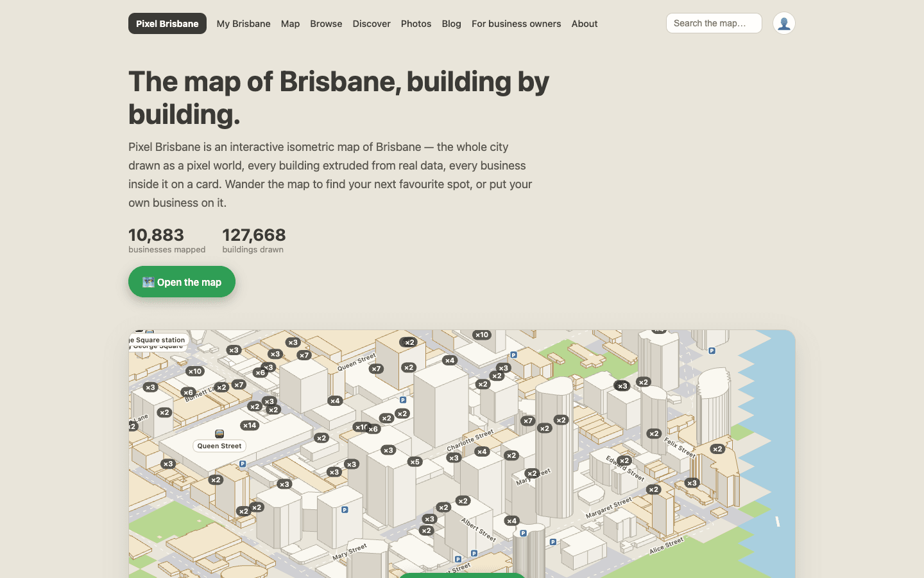The height and width of the screenshot is (578, 924).
Task: Select Browse in the navigation
Action: pos(326,24)
